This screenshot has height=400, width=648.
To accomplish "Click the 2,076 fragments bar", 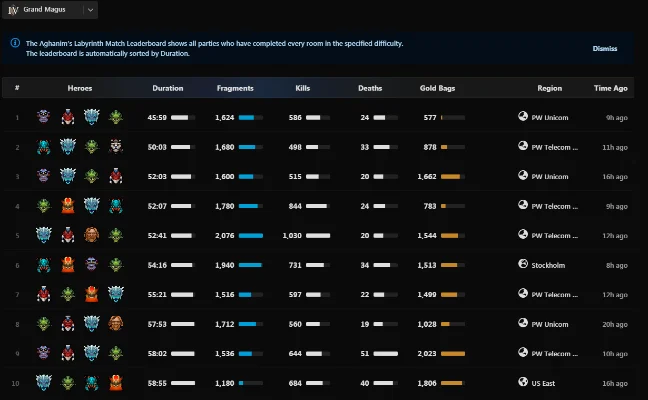I will 251,236.
